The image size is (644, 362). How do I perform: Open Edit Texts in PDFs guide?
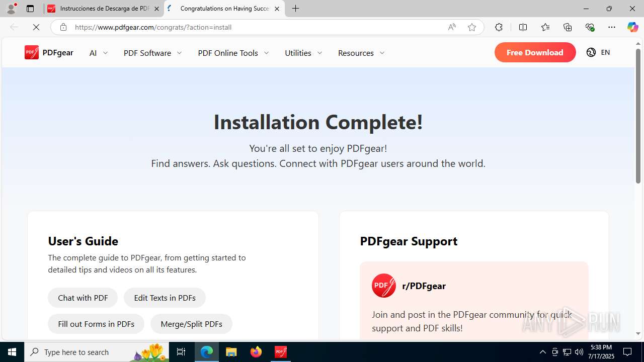[x=165, y=298]
